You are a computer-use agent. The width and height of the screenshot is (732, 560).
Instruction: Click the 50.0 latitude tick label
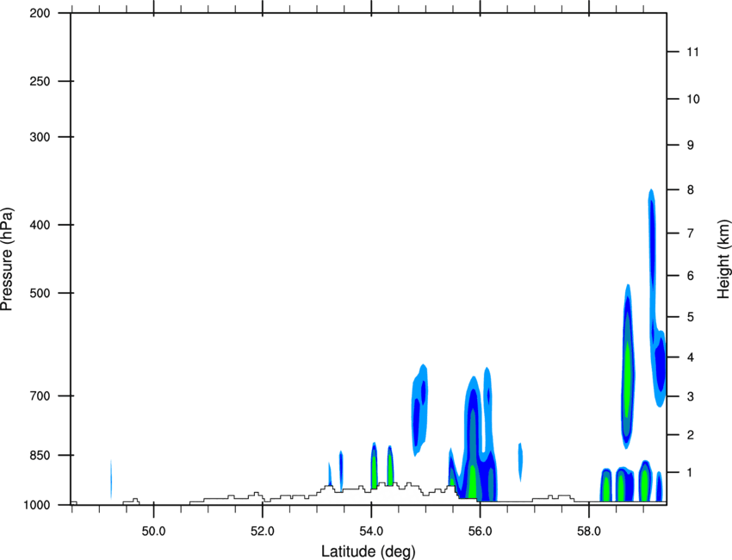click(153, 532)
